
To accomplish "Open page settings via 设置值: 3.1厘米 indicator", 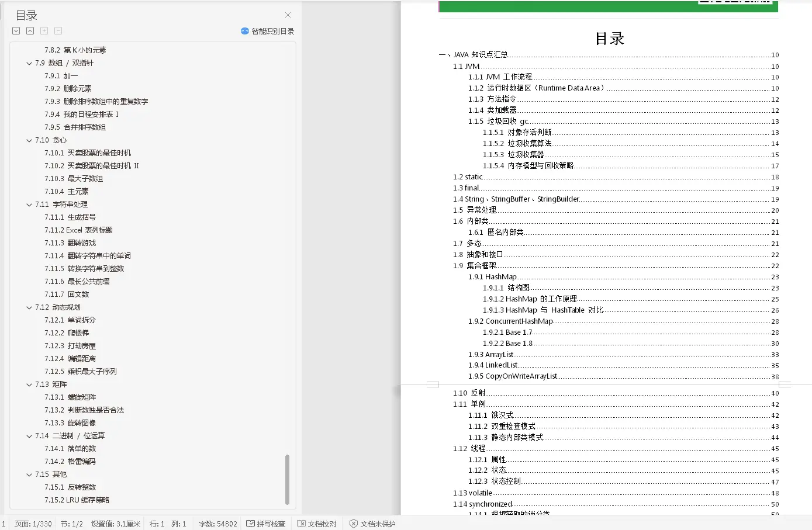I will pyautogui.click(x=115, y=524).
